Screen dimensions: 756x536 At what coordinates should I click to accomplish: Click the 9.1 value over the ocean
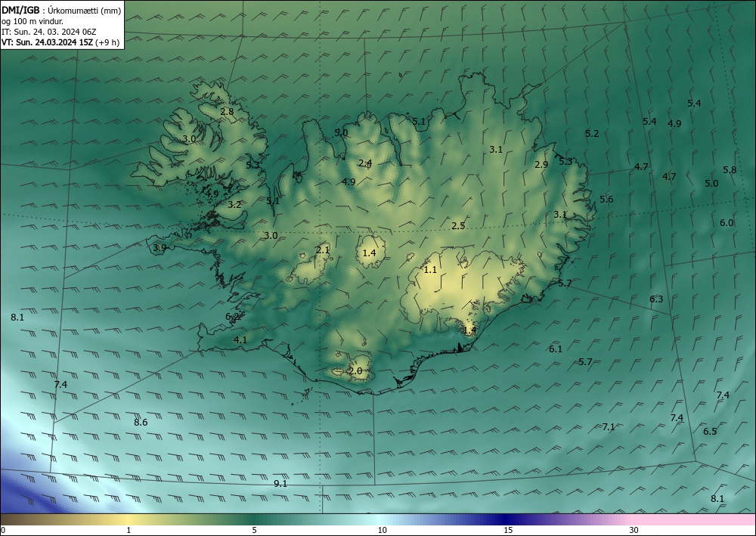click(280, 484)
